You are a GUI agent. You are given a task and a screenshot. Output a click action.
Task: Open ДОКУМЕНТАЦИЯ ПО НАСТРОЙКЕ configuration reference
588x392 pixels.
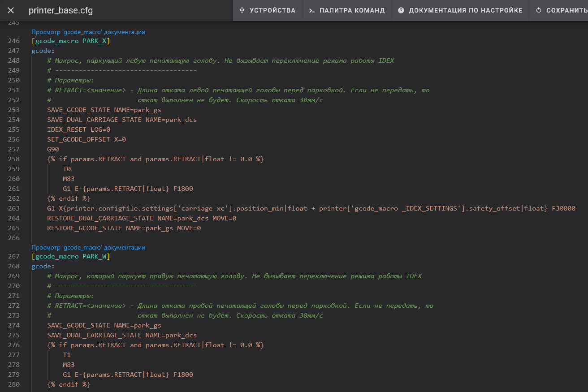[460, 10]
